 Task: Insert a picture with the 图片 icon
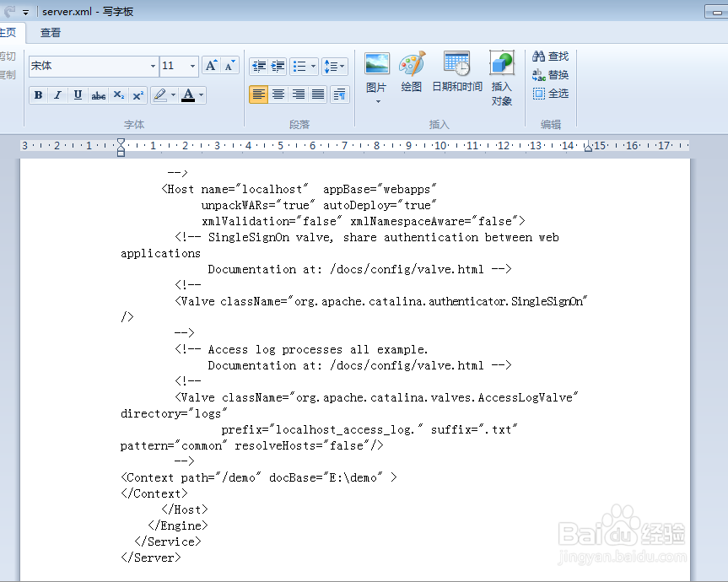coord(376,64)
